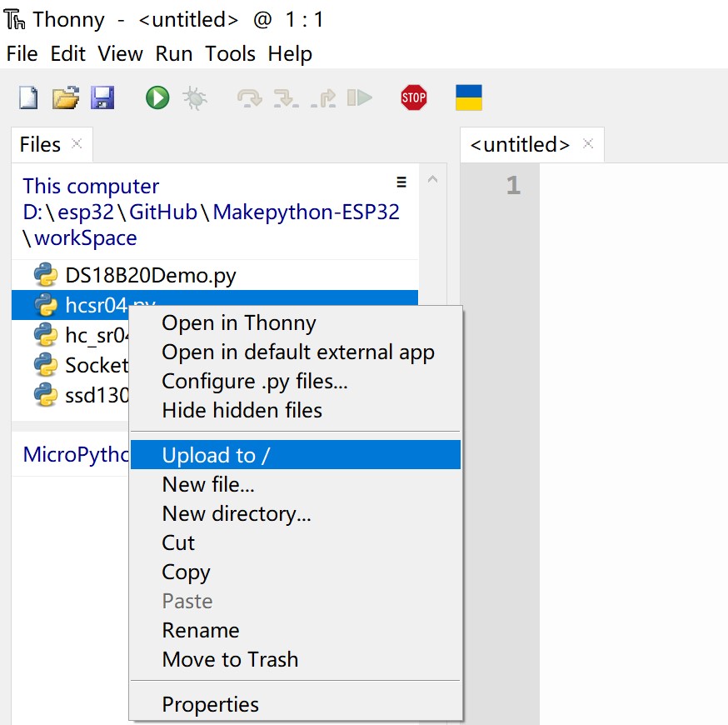This screenshot has height=725, width=728.
Task: Click line number 1 in editor gutter
Action: click(x=513, y=185)
